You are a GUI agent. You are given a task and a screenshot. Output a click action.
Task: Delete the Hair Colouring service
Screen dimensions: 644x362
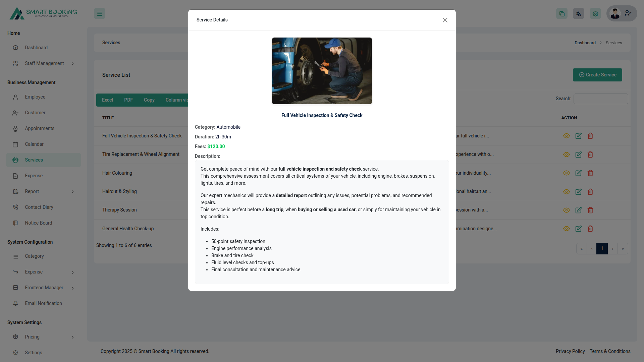pos(590,173)
